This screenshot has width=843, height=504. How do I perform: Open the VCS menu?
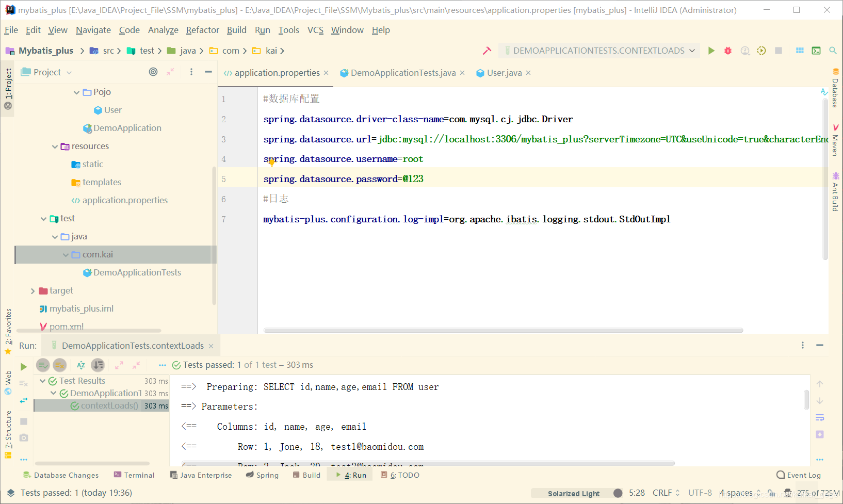pyautogui.click(x=315, y=30)
